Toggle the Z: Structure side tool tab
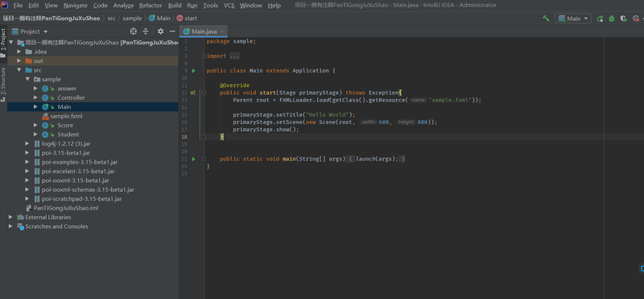Screen dimensions: 644x299 pos(3,85)
